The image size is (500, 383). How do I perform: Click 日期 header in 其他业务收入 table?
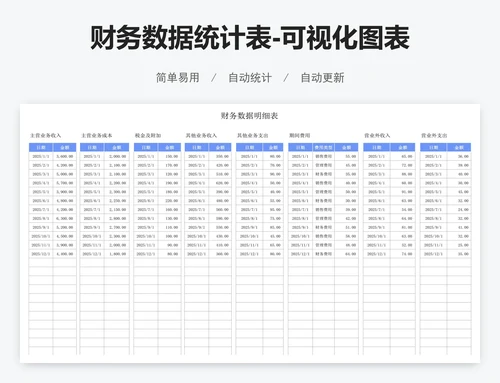click(x=197, y=147)
